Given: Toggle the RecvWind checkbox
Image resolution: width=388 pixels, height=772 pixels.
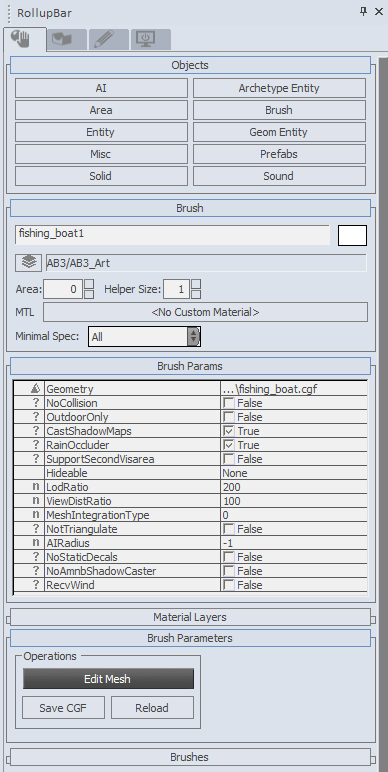Looking at the screenshot, I should (228, 585).
